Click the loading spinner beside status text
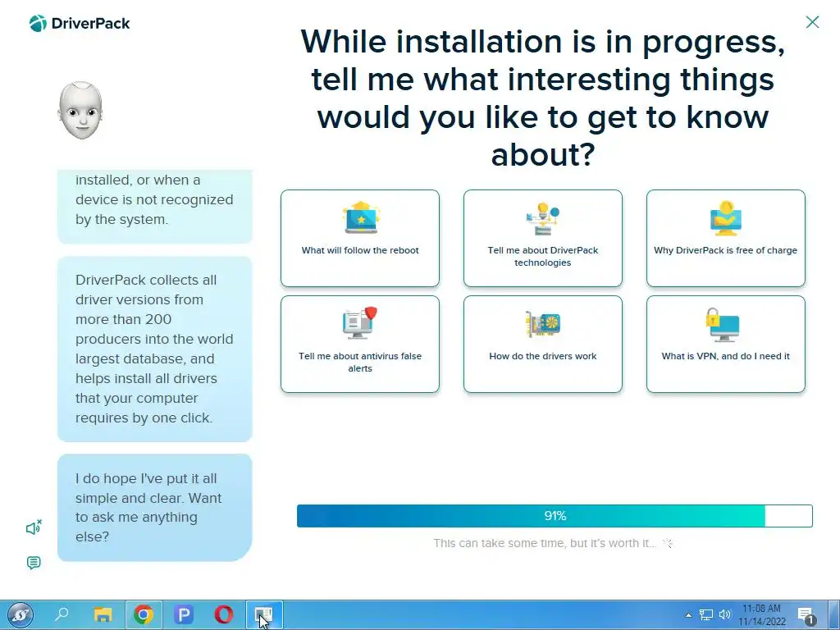This screenshot has width=840, height=630. 668,543
